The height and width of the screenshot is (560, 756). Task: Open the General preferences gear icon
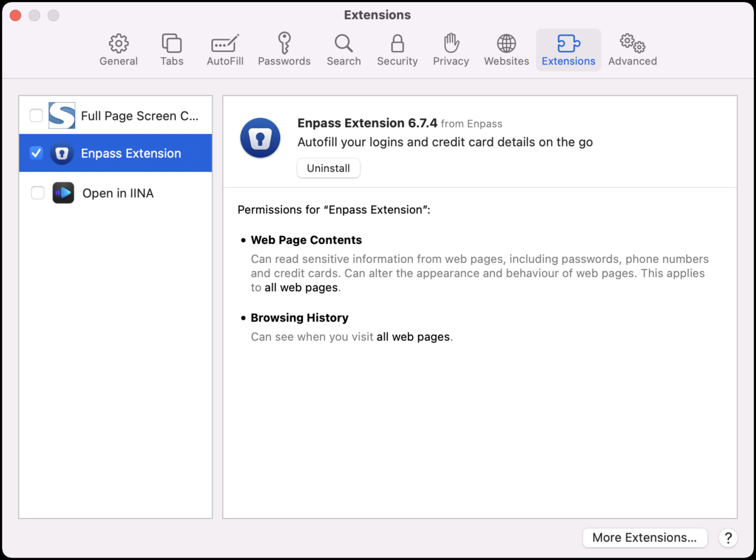119,44
